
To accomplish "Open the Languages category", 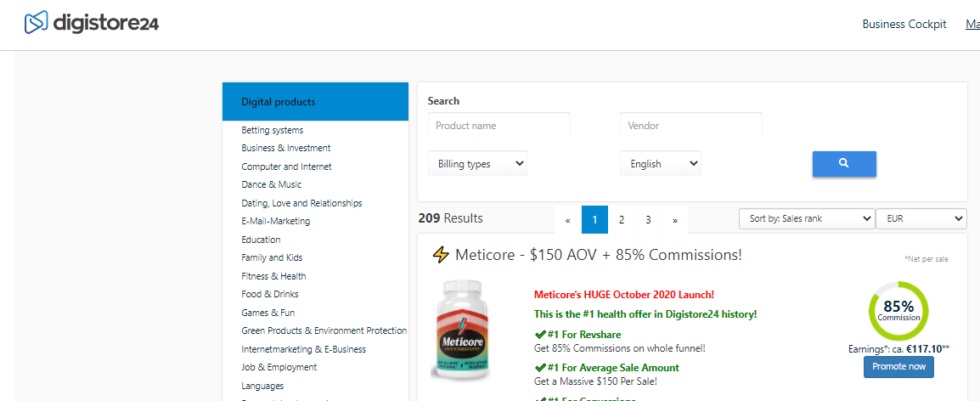I will 262,386.
